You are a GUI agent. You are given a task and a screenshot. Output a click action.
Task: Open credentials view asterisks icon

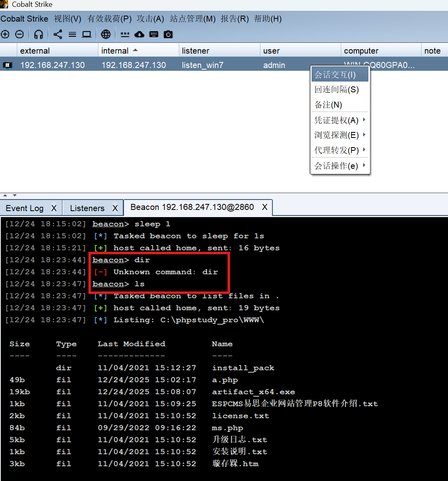125,34
